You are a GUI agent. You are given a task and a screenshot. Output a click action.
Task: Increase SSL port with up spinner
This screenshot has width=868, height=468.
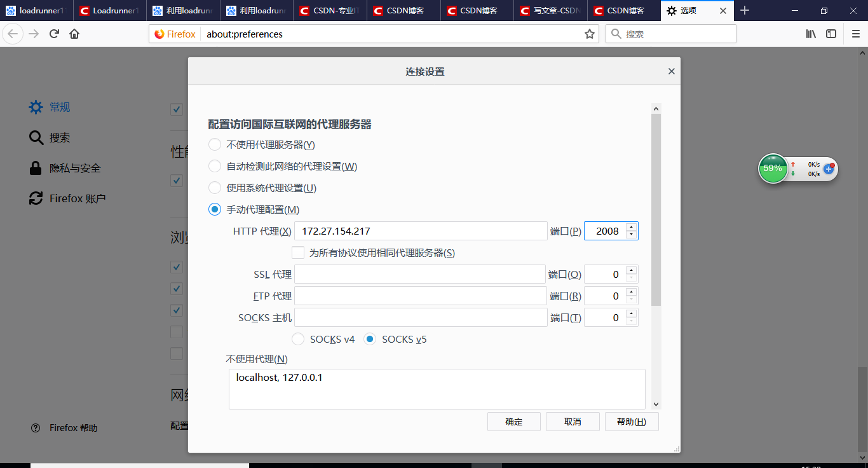(631, 270)
